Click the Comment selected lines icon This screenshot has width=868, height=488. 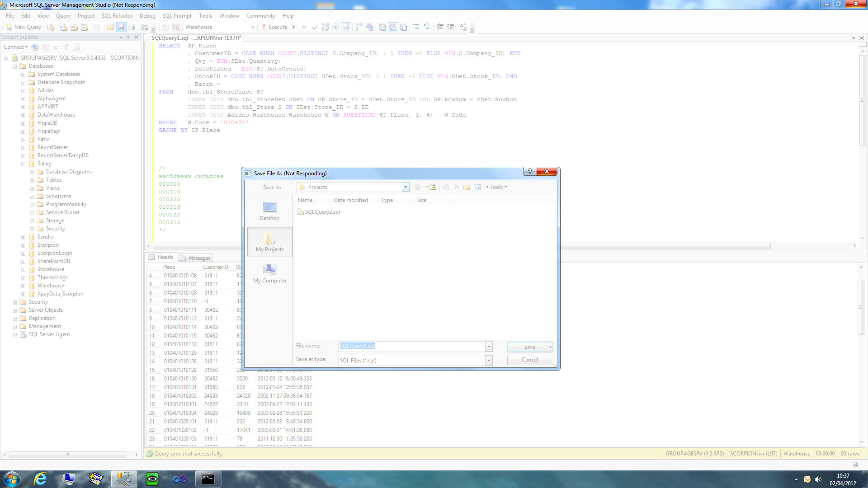(x=416, y=27)
